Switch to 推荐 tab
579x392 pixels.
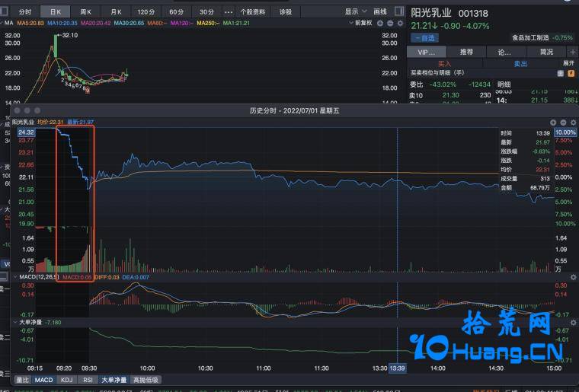(x=466, y=52)
